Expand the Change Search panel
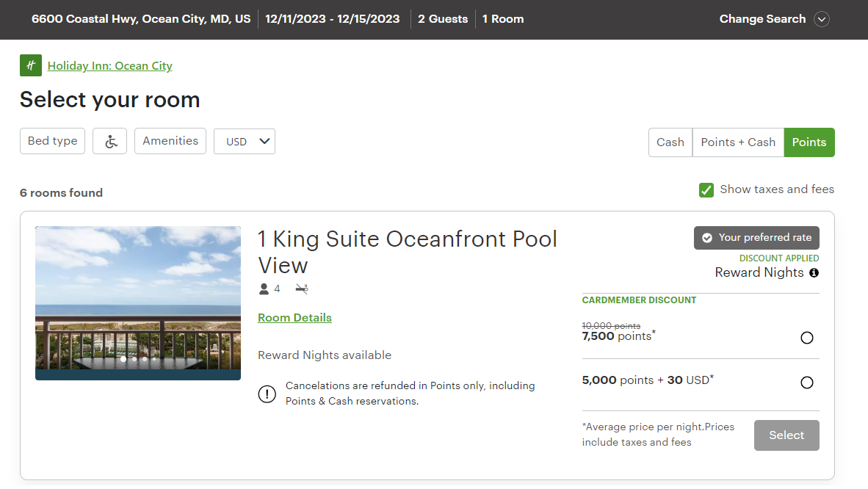The image size is (868, 489). coord(822,19)
